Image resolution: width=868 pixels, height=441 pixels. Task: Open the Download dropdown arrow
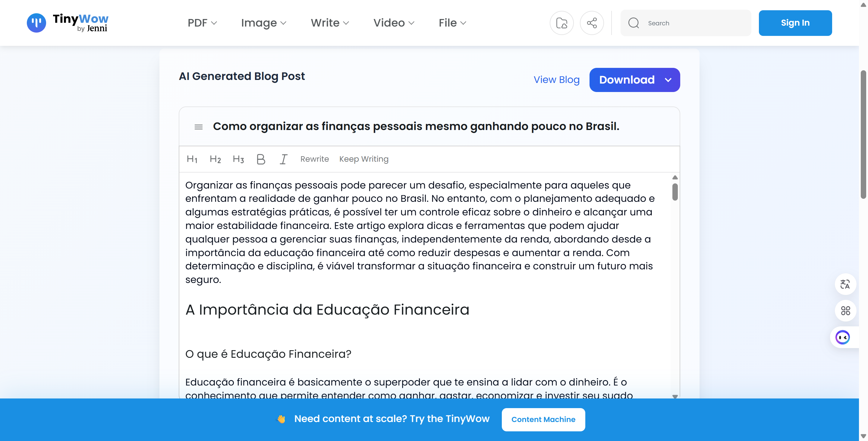point(668,80)
